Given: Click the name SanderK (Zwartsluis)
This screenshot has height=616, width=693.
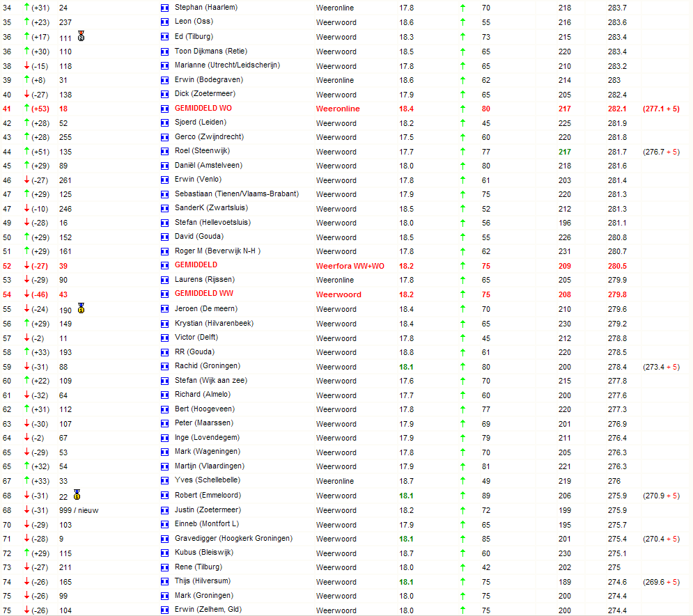Looking at the screenshot, I should pos(211,208).
